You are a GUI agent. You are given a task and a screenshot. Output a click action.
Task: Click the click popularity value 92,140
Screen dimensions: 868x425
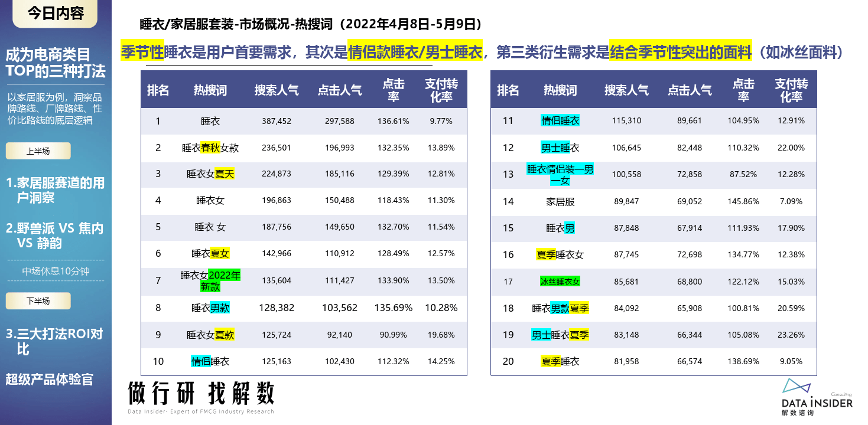[340, 335]
